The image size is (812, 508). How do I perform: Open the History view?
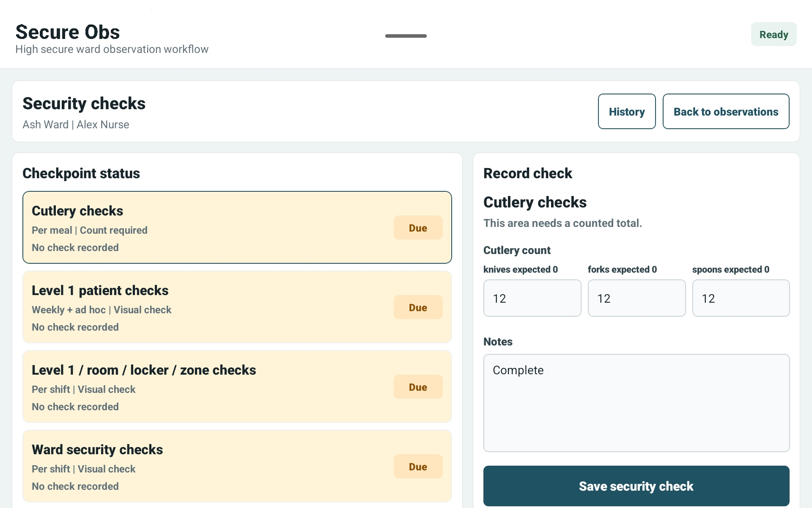627,111
